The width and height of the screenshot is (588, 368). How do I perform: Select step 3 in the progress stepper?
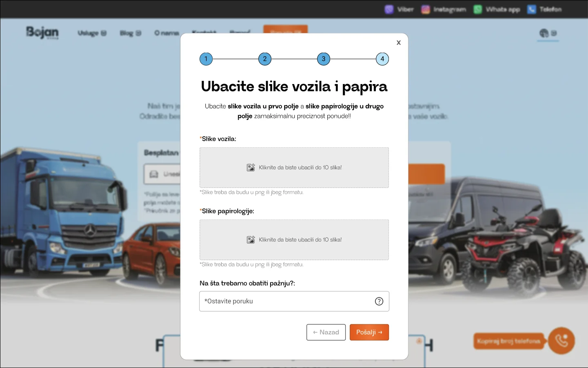click(324, 59)
